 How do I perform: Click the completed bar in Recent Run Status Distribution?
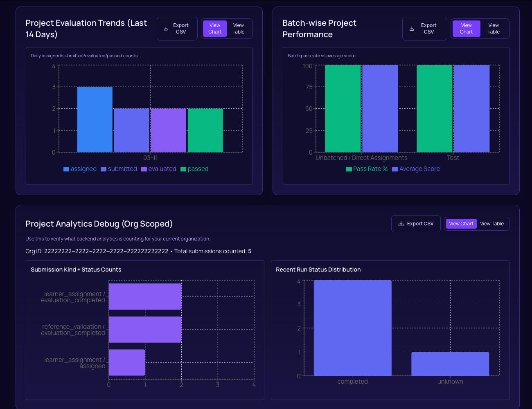click(x=352, y=327)
